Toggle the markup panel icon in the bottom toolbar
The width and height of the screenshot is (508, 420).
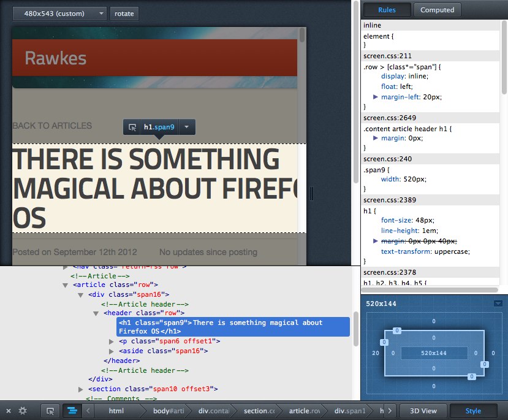coord(72,411)
